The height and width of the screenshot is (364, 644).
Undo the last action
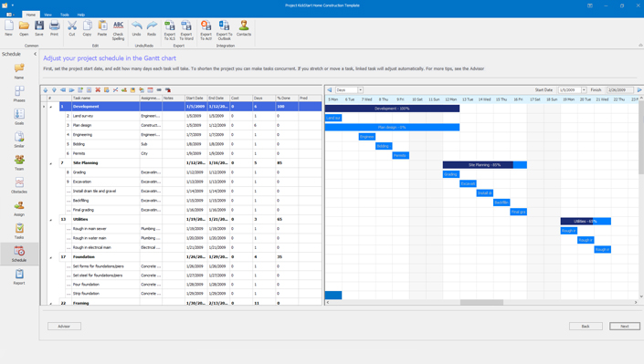(x=137, y=28)
